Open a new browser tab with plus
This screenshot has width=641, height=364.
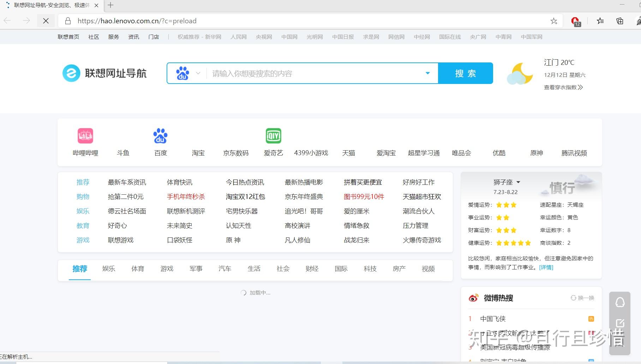(x=110, y=5)
